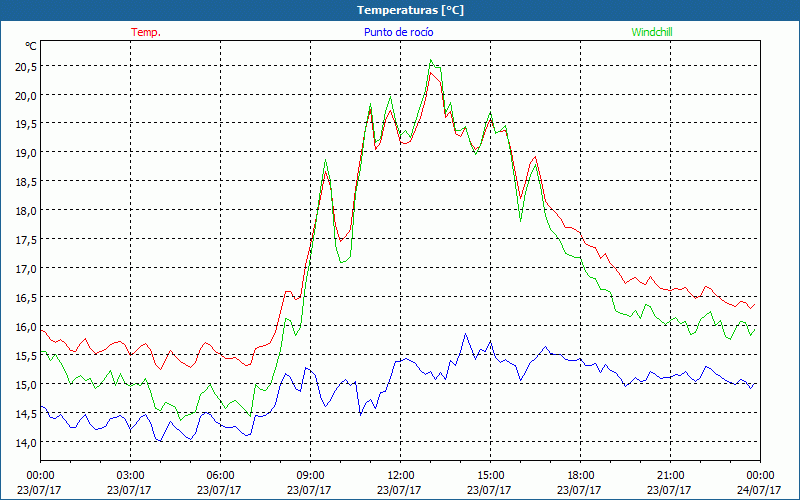Click the 15,5 y-axis value

[26, 356]
